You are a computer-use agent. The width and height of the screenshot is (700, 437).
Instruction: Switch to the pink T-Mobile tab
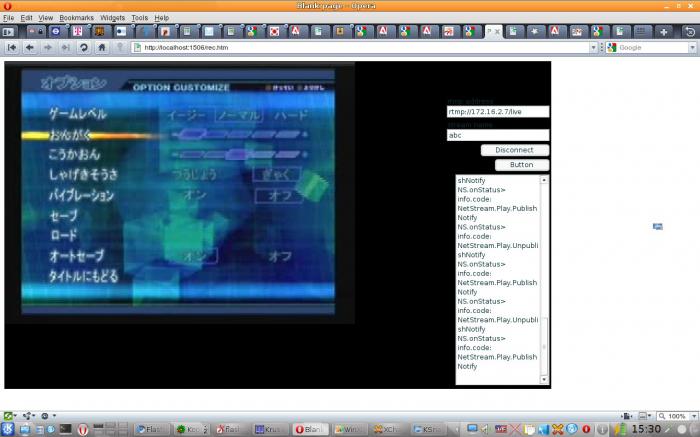77,32
